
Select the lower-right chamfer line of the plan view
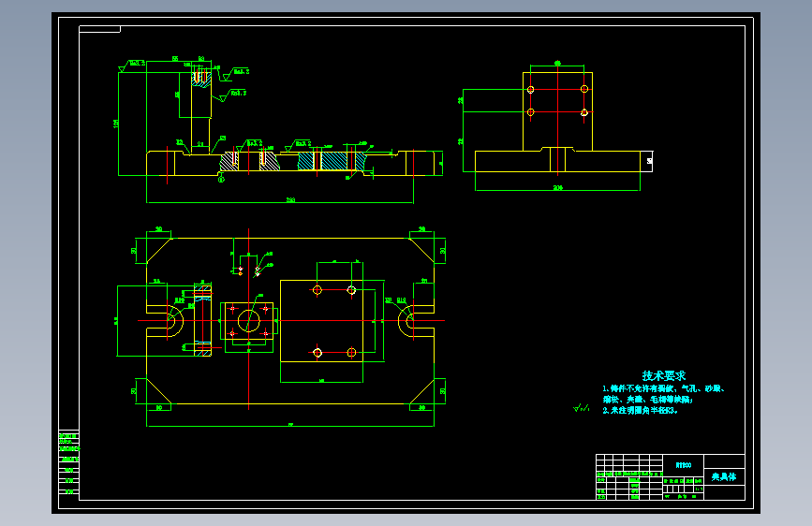coord(421,391)
